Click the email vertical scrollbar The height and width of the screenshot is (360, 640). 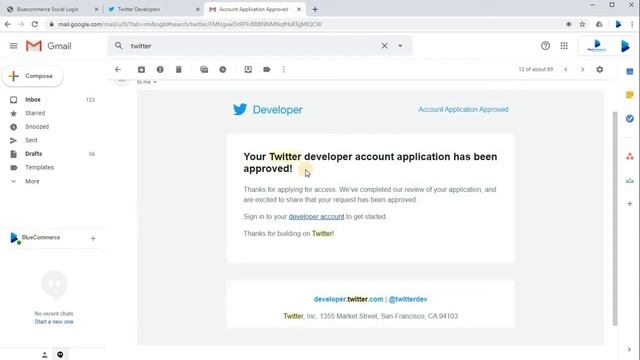(615, 218)
